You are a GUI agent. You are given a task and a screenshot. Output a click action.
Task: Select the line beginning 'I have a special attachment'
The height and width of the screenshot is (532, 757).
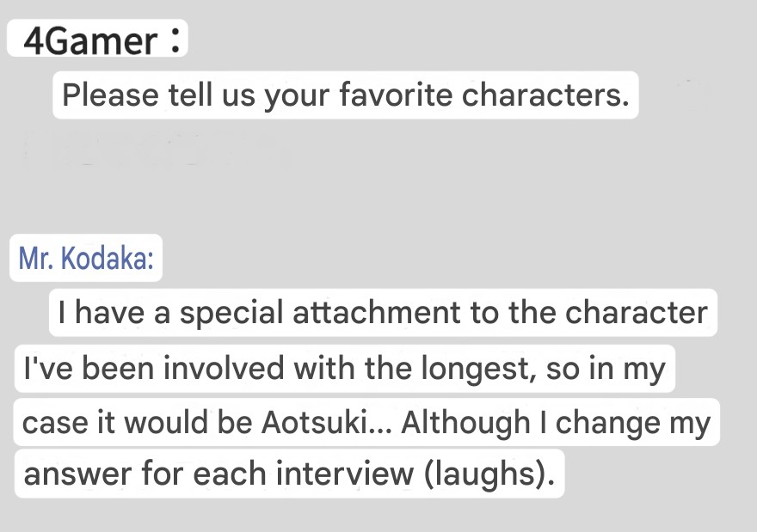383,313
